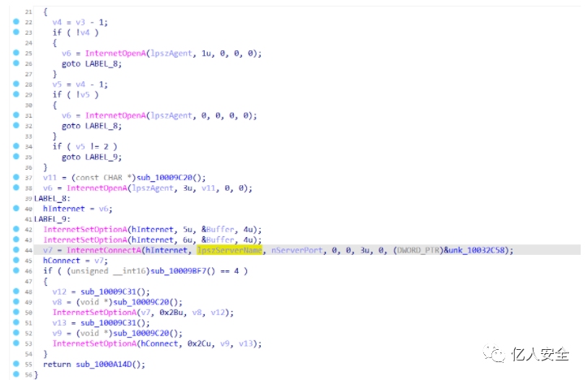Click hConnect argument on line 53
The height and width of the screenshot is (380, 588).
[160, 343]
